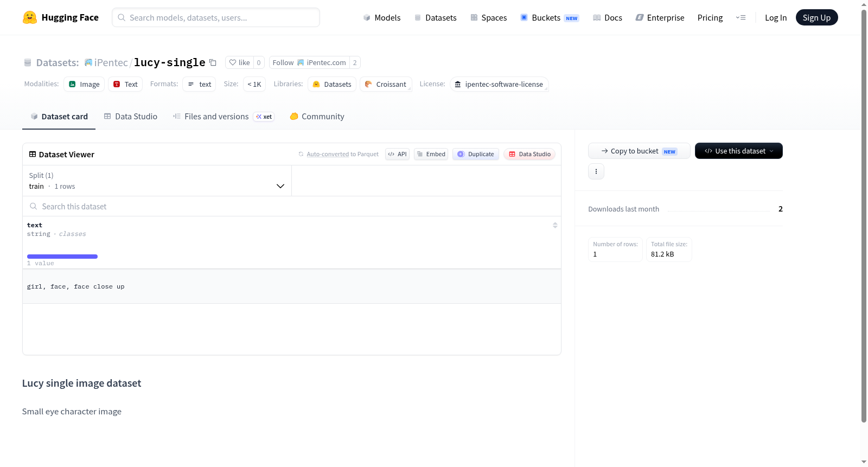Select the < 1K size tag
The width and height of the screenshot is (868, 467).
pos(254,85)
